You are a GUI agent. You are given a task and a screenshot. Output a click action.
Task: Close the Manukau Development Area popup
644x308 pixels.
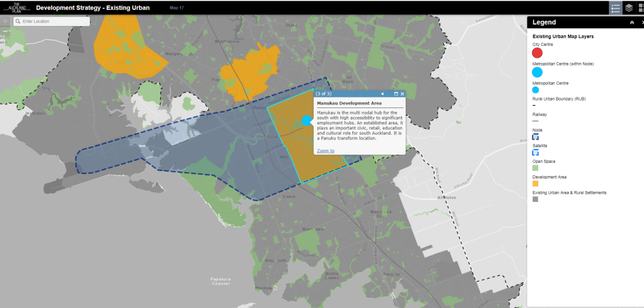(x=402, y=94)
